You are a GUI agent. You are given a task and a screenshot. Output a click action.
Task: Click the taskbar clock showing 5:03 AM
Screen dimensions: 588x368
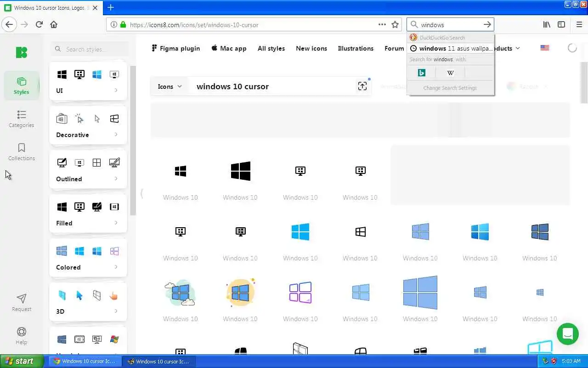click(x=571, y=361)
